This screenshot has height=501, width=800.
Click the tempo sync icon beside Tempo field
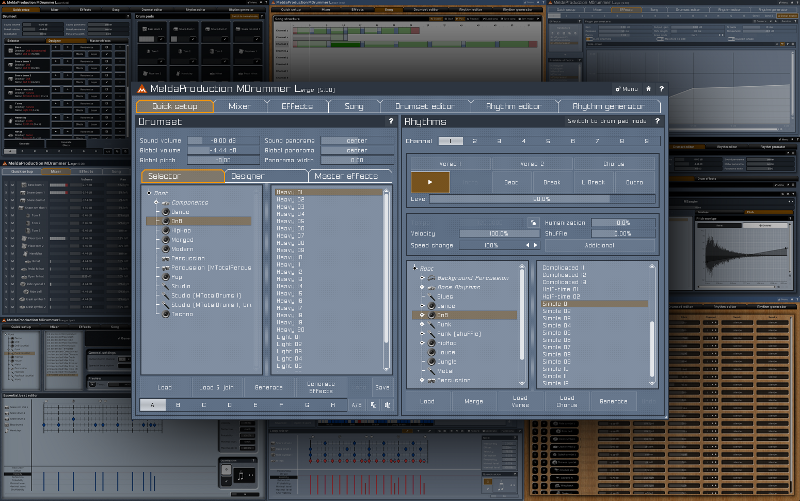point(533,223)
